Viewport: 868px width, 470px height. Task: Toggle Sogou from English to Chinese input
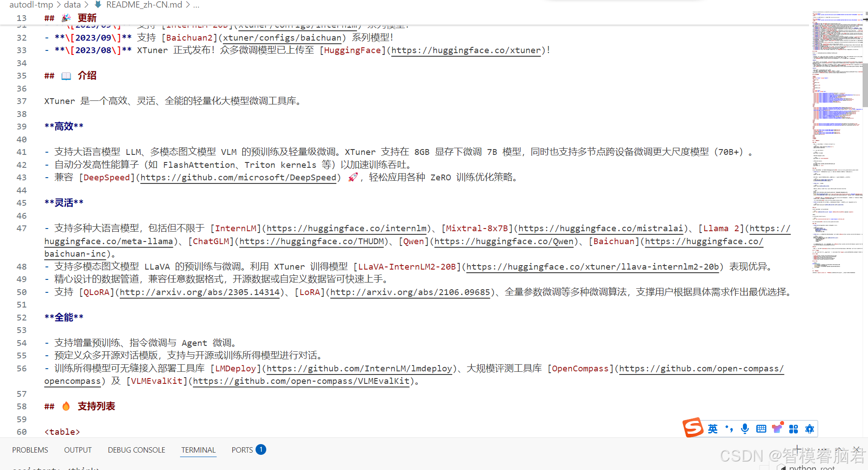point(713,428)
